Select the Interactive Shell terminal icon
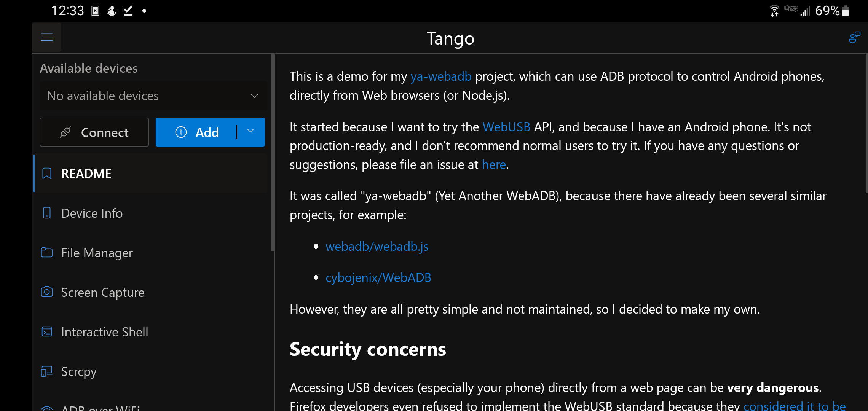The height and width of the screenshot is (411, 868). click(47, 331)
